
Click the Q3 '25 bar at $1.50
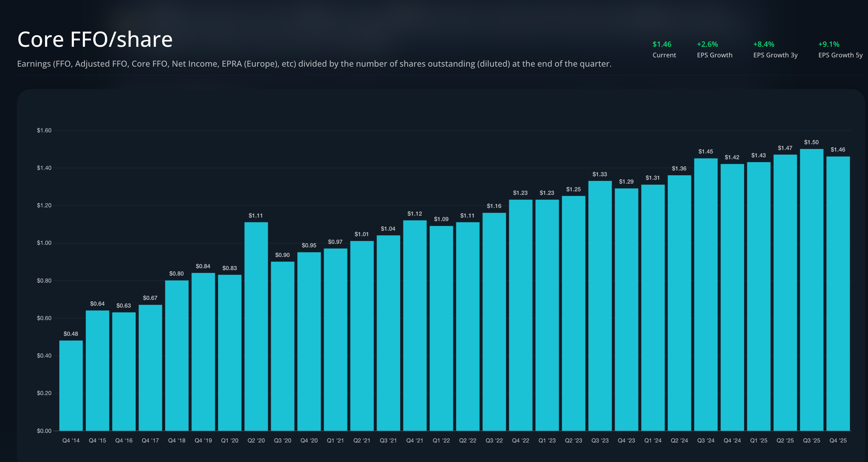tap(811, 290)
